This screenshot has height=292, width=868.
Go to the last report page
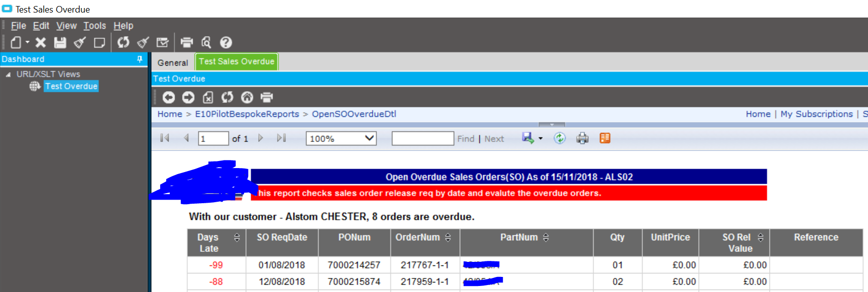[281, 138]
